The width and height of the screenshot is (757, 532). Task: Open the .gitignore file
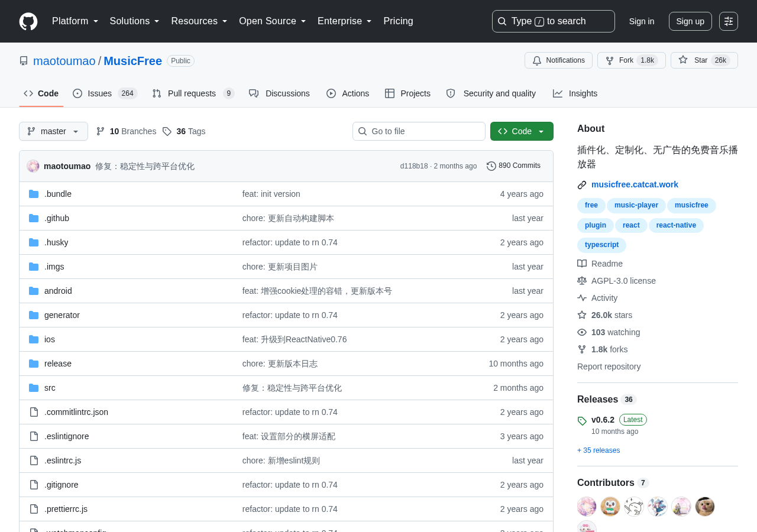click(62, 485)
